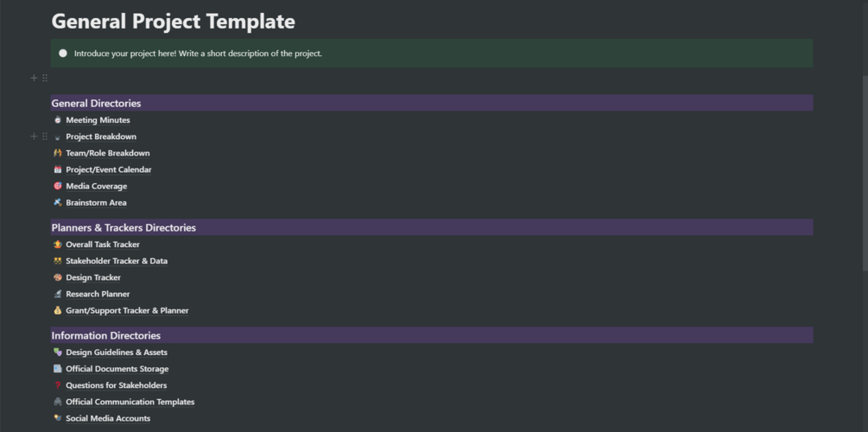Click the target icon beside Media Coverage
868x432 pixels.
58,186
